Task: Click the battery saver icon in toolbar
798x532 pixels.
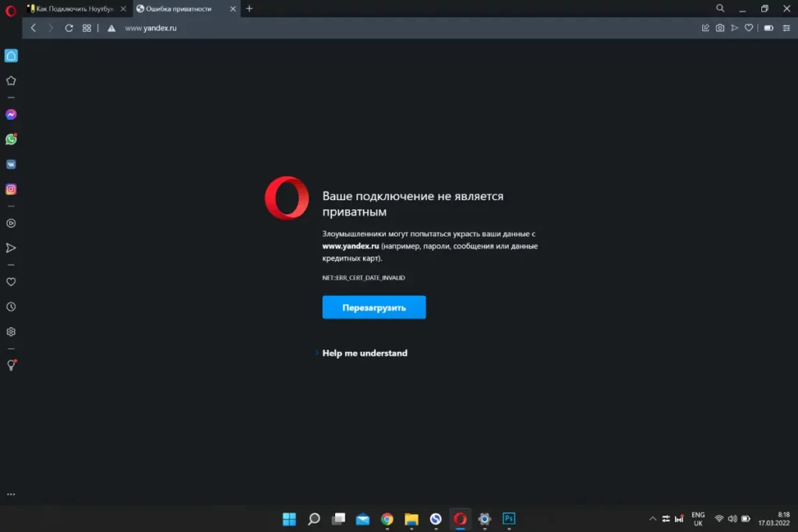Action: click(768, 28)
